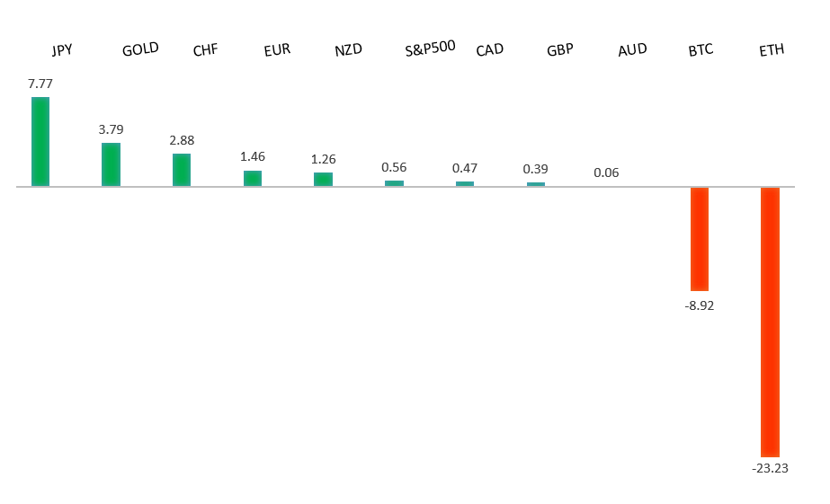The height and width of the screenshot is (504, 830).
Task: Click the BTC category label
Action: (x=701, y=50)
